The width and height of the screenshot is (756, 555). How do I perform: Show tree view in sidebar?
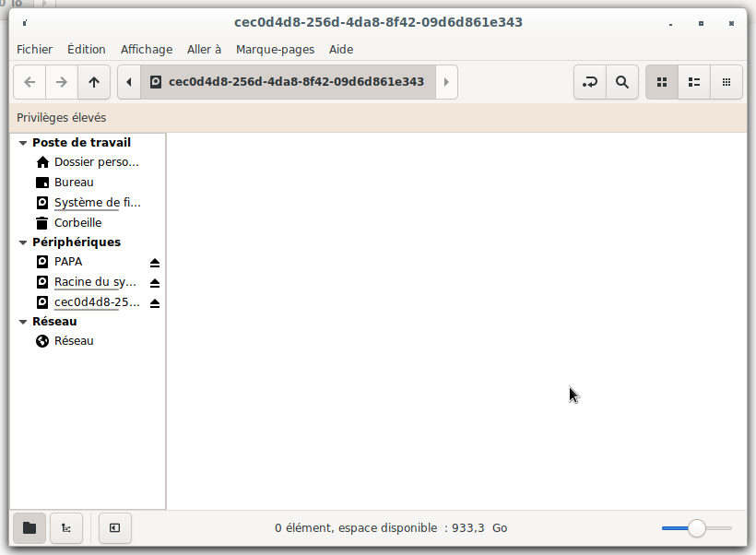[65, 528]
